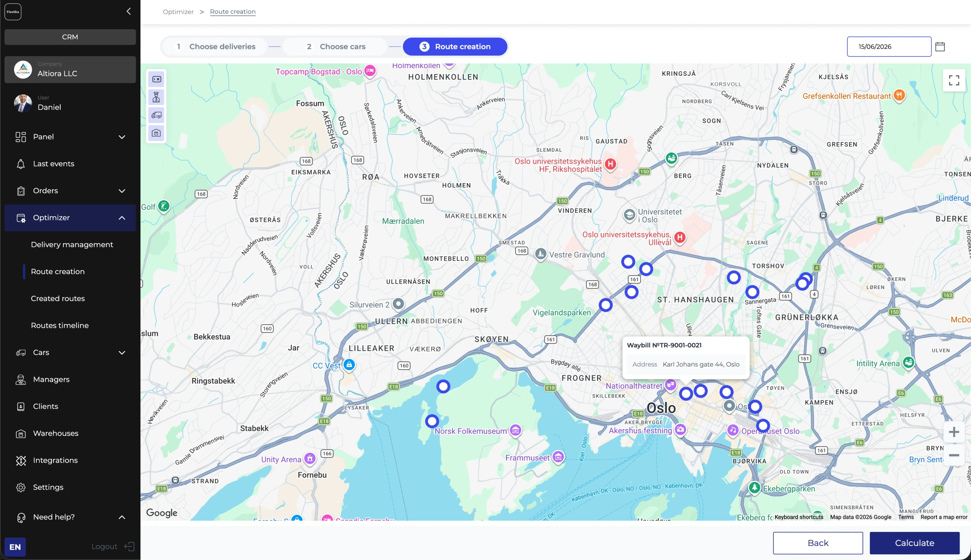
Task: Click the Grefsenkollen Restaurant map pin
Action: tap(899, 95)
